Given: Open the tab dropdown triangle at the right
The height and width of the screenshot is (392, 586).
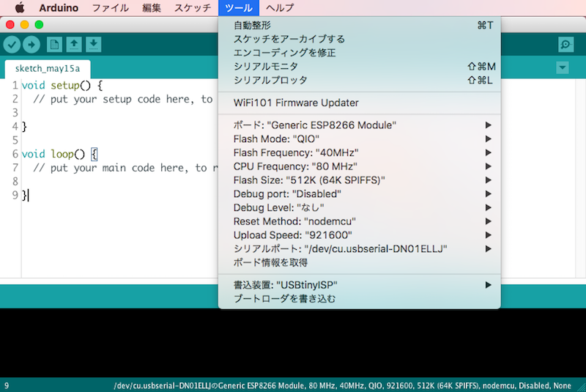Looking at the screenshot, I should pos(562,68).
